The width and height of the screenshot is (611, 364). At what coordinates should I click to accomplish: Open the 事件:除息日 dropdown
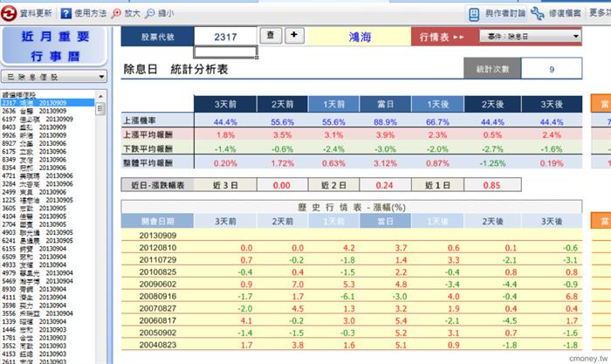530,37
